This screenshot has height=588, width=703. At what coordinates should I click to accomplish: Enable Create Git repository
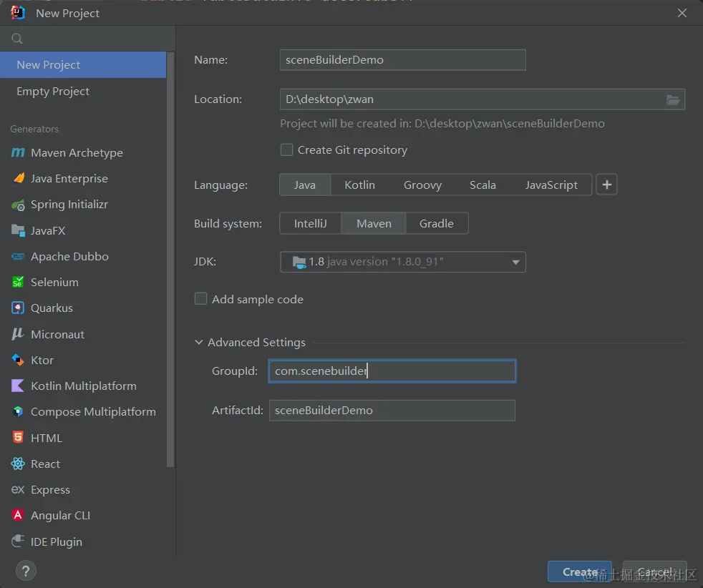coord(286,150)
